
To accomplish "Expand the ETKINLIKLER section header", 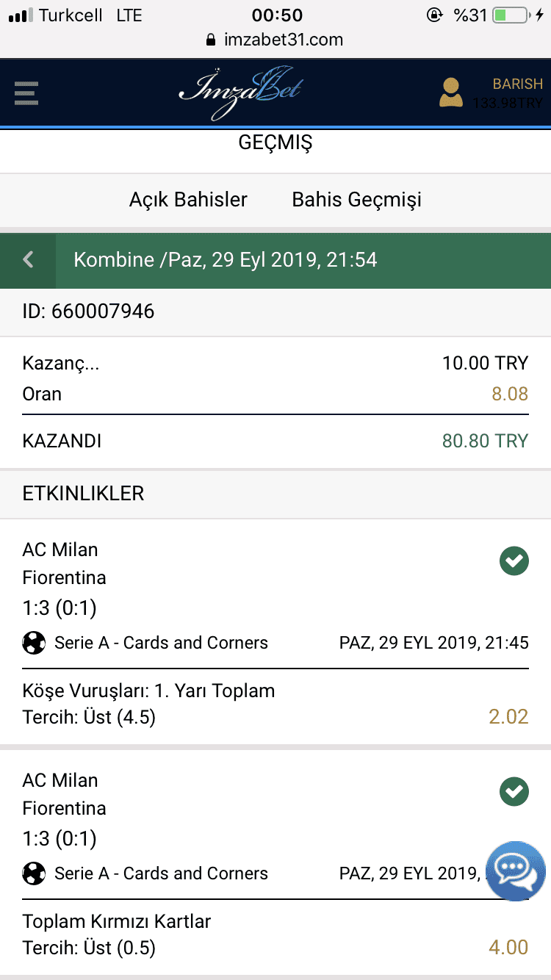I will 275,494.
